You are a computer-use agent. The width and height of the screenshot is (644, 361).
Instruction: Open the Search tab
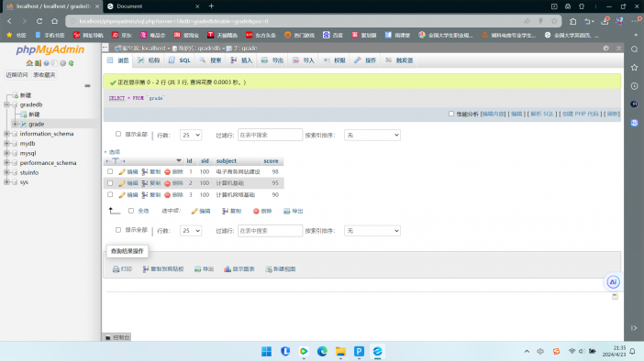click(211, 60)
